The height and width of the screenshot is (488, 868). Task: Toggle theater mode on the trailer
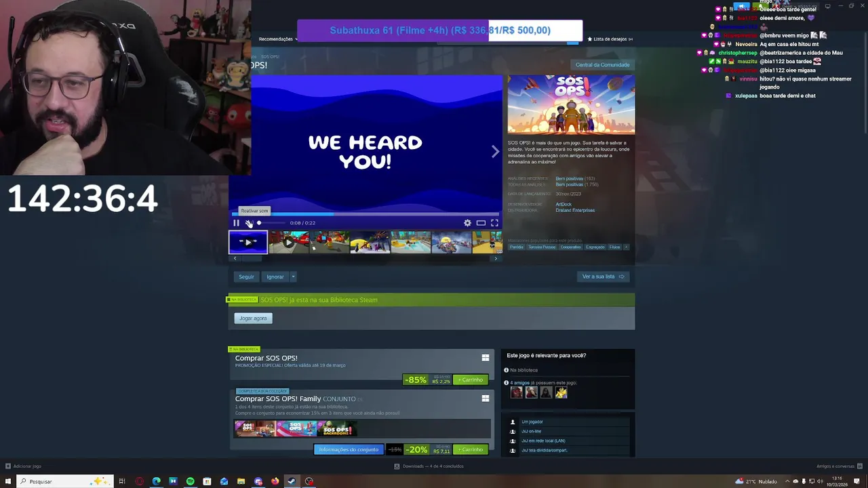pyautogui.click(x=481, y=223)
